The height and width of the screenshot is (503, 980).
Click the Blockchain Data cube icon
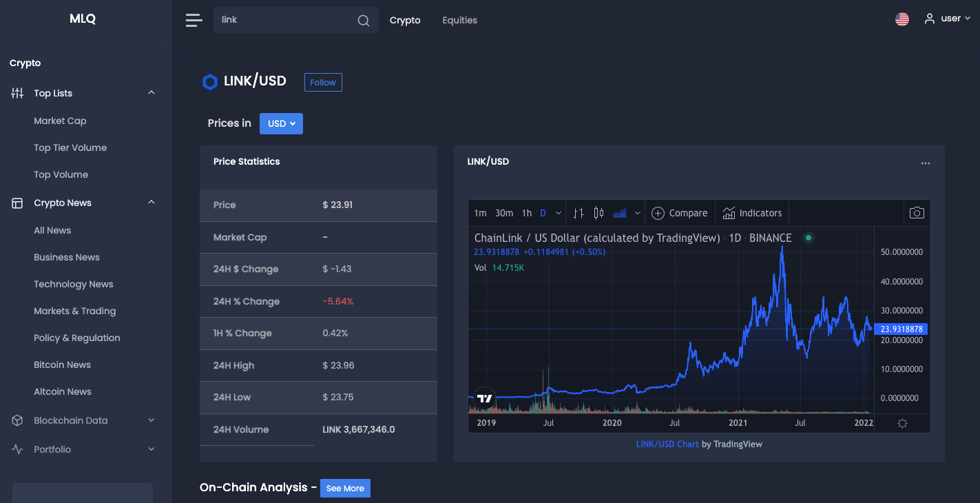click(17, 420)
